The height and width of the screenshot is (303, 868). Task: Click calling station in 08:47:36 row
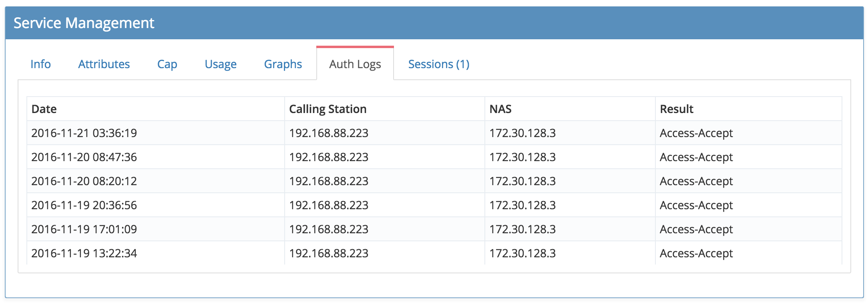click(x=329, y=157)
